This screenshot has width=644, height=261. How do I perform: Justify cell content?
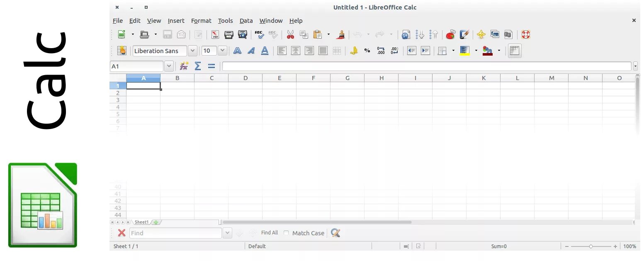[x=323, y=51]
